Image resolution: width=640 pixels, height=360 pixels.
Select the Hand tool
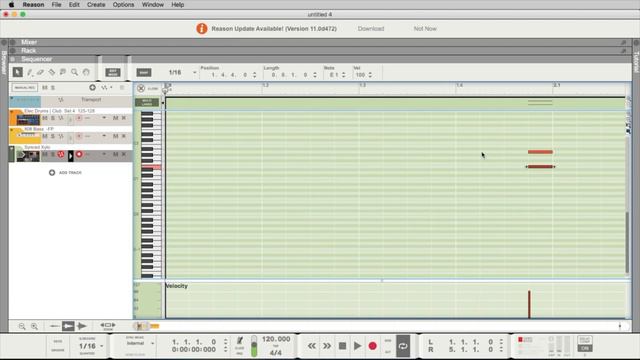pyautogui.click(x=86, y=72)
